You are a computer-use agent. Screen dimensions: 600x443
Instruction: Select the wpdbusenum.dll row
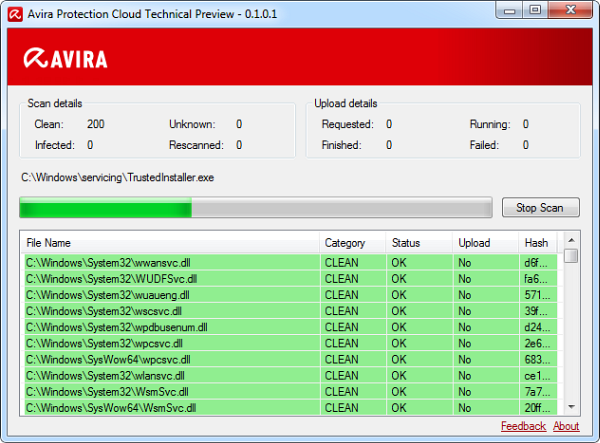[x=291, y=327]
